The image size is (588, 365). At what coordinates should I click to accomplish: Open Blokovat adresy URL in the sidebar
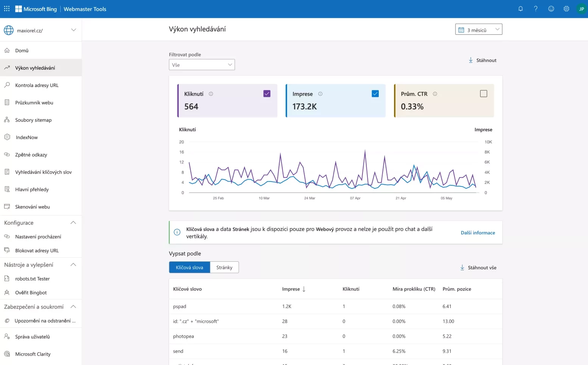tap(41, 250)
